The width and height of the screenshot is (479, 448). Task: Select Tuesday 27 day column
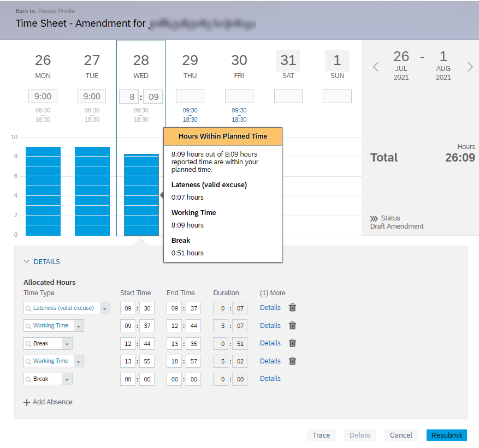pos(92,66)
